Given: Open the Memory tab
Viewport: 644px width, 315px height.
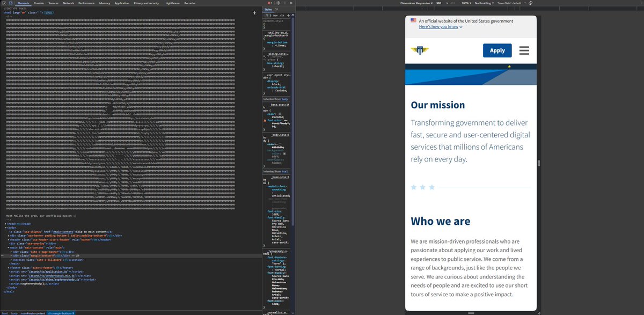Looking at the screenshot, I should 105,3.
